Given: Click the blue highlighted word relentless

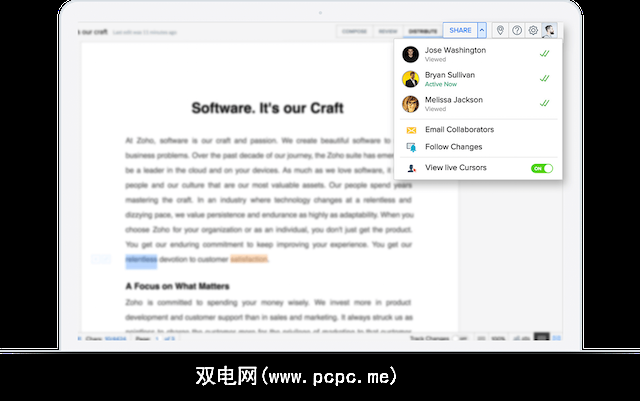Looking at the screenshot, I should pyautogui.click(x=141, y=260).
